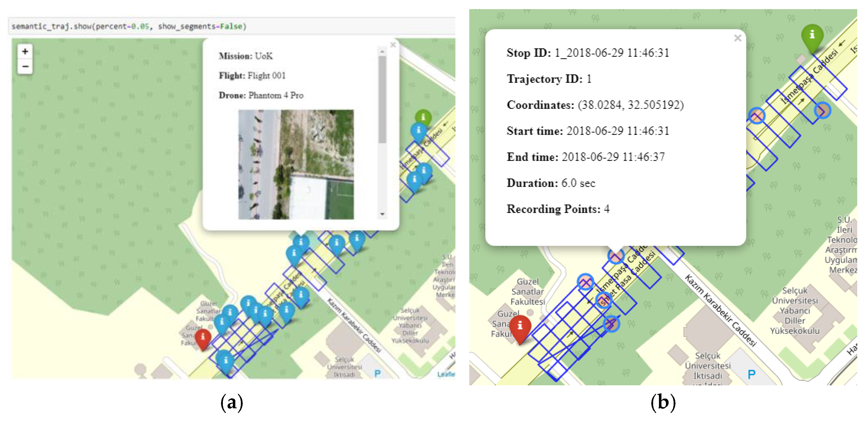Click the map zoom in plus button
This screenshot has height=421, width=868.
coord(25,51)
